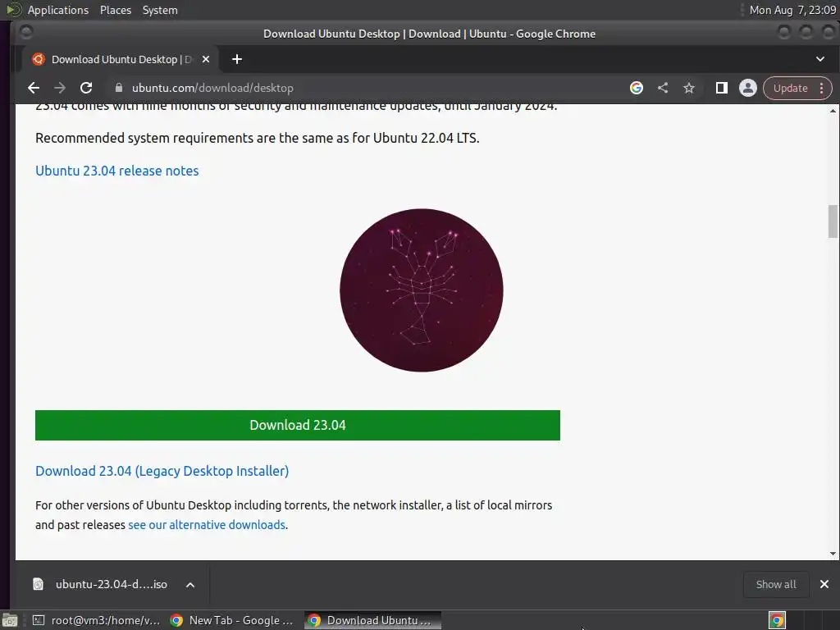Click the show desktop icon in bottom panel
The height and width of the screenshot is (630, 840).
(x=10, y=620)
